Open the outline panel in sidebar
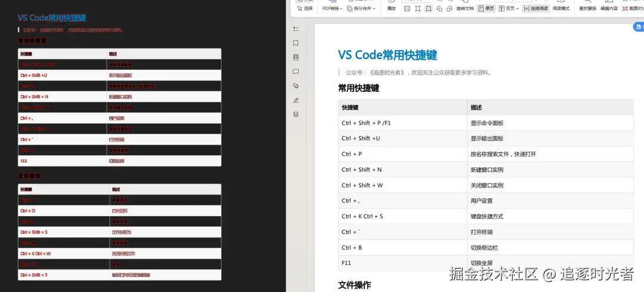The width and height of the screenshot is (644, 292). pos(296,29)
